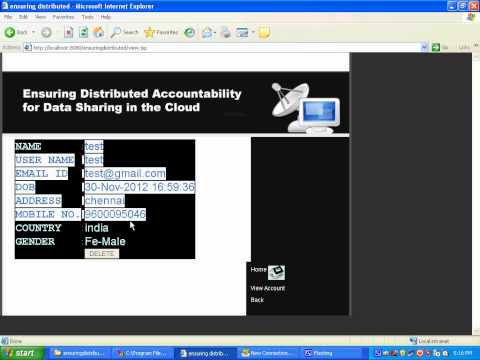Follow the Home link in sidebar
The height and width of the screenshot is (360, 480).
tap(258, 269)
